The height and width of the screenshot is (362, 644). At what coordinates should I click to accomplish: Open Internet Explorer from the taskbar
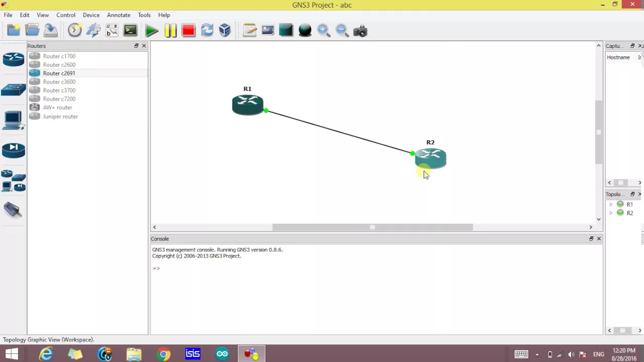pyautogui.click(x=46, y=354)
